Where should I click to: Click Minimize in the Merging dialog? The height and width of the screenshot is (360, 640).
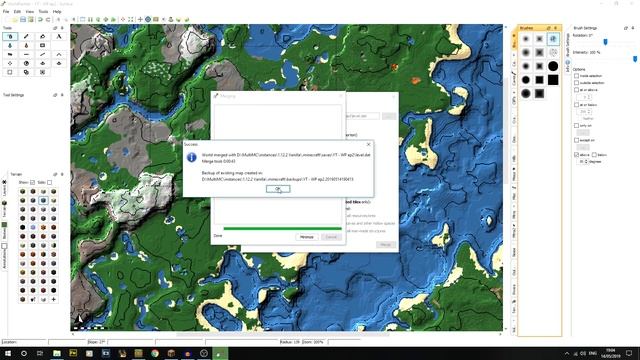[307, 237]
